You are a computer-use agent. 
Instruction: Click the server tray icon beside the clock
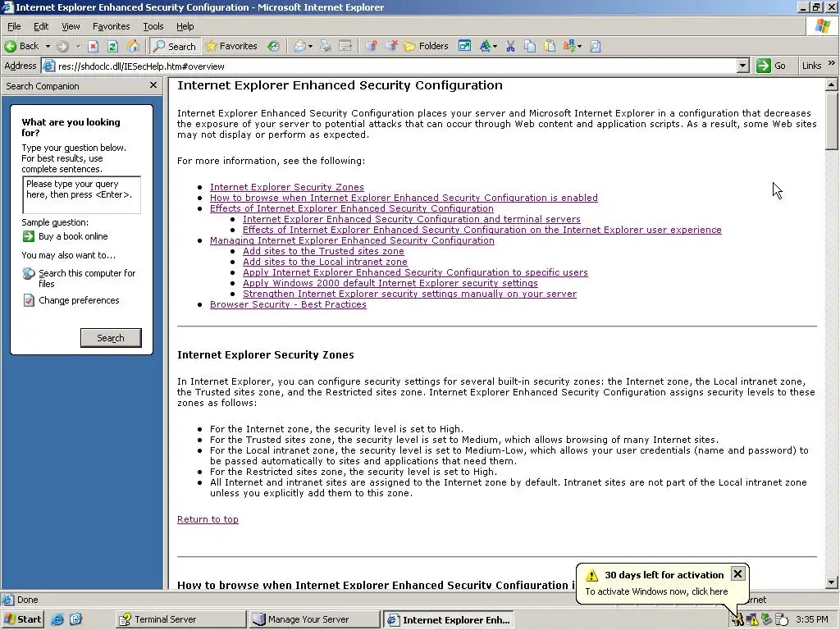tap(782, 620)
